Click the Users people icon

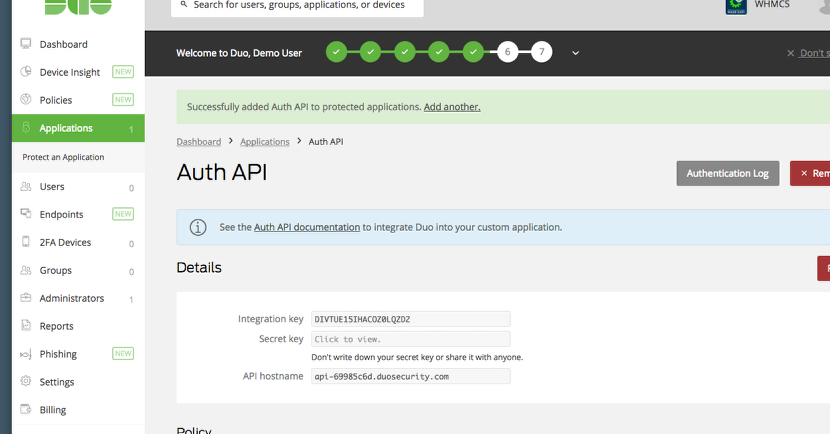[25, 186]
